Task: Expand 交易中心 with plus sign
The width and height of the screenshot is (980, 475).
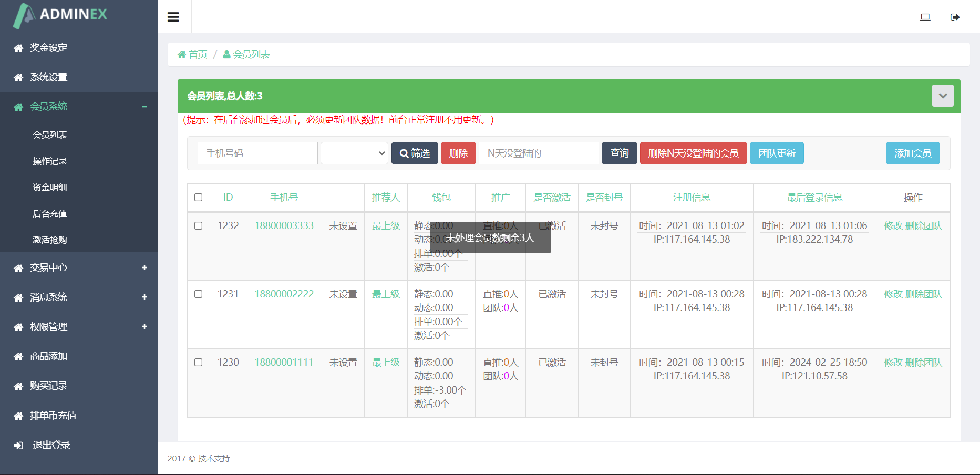Action: coord(145,267)
